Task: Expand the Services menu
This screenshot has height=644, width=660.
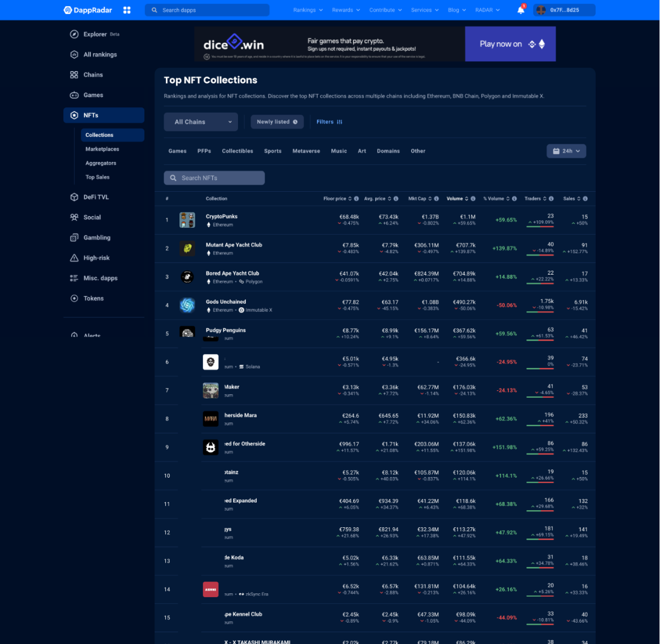Action: pyautogui.click(x=425, y=10)
